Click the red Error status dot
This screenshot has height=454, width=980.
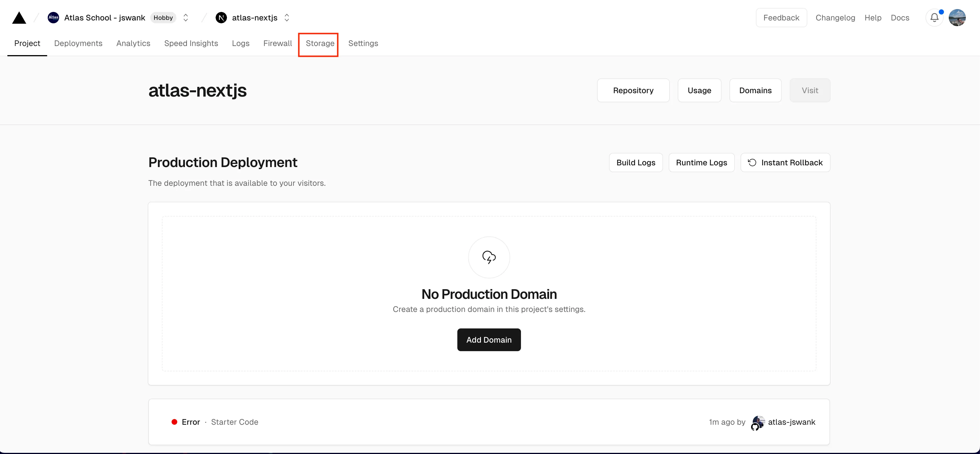pyautogui.click(x=174, y=422)
